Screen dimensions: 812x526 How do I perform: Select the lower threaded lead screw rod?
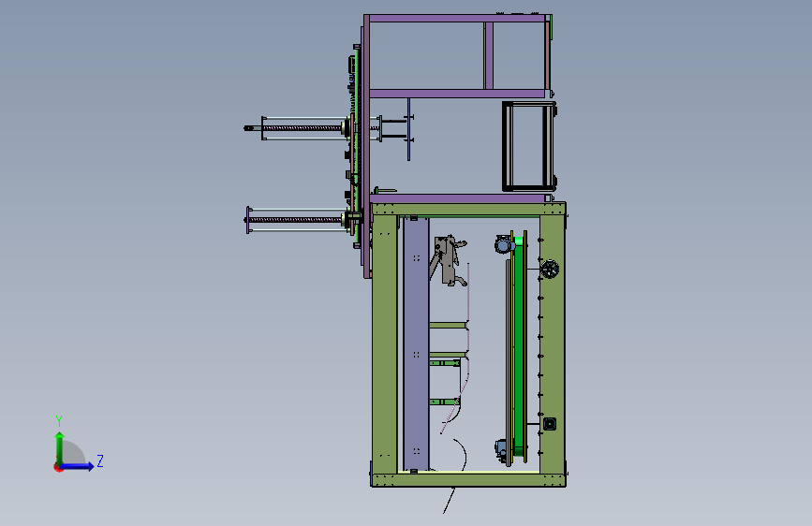296,220
